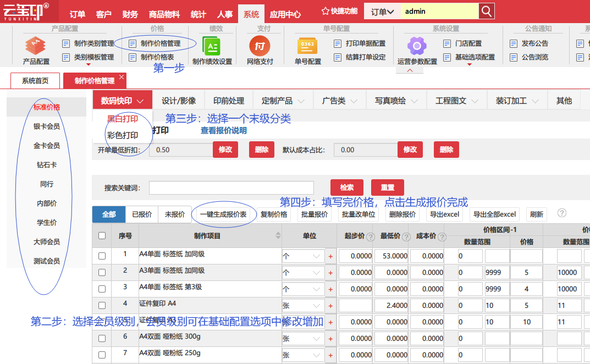The height and width of the screenshot is (364, 590).
Task: Open the 制作绩效设置 green icon
Action: [x=212, y=46]
